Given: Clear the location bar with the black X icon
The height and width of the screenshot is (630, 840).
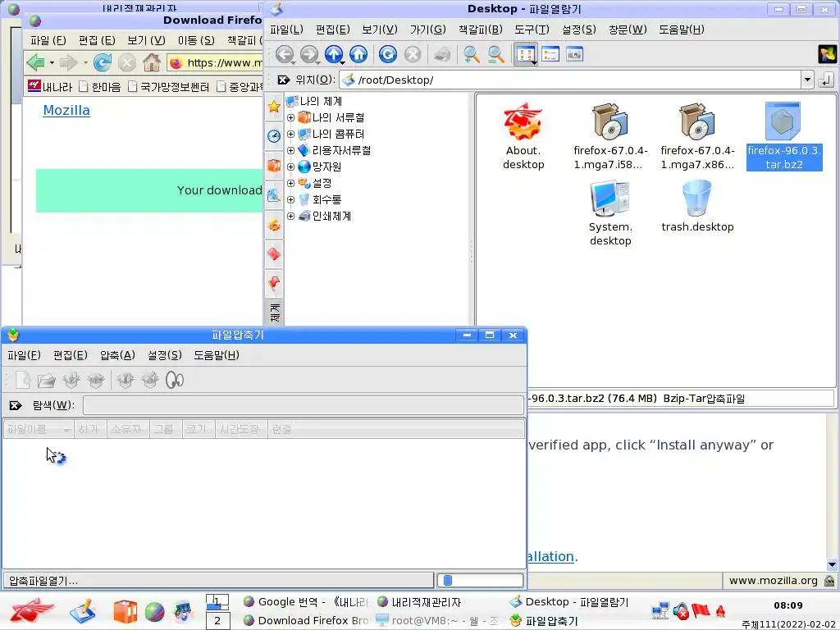Looking at the screenshot, I should point(283,80).
